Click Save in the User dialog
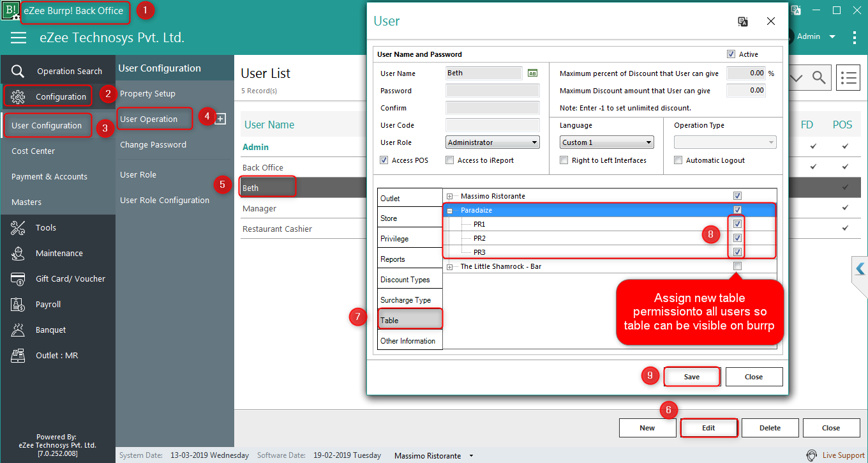 (x=692, y=377)
